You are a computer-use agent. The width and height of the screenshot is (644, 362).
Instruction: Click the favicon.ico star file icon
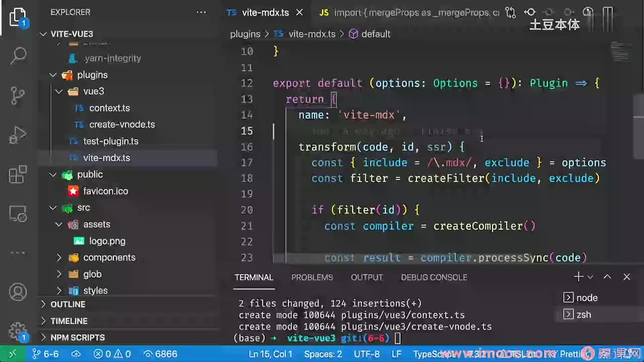tap(73, 191)
